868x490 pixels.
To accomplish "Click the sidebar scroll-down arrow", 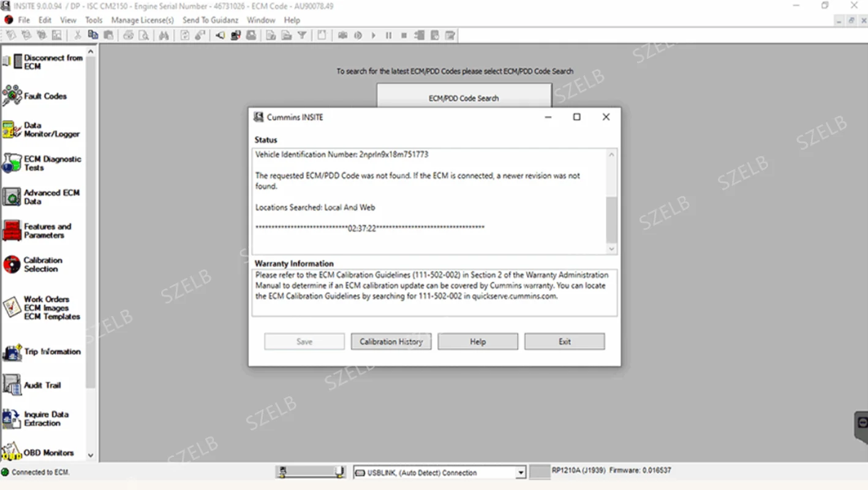I will 91,456.
